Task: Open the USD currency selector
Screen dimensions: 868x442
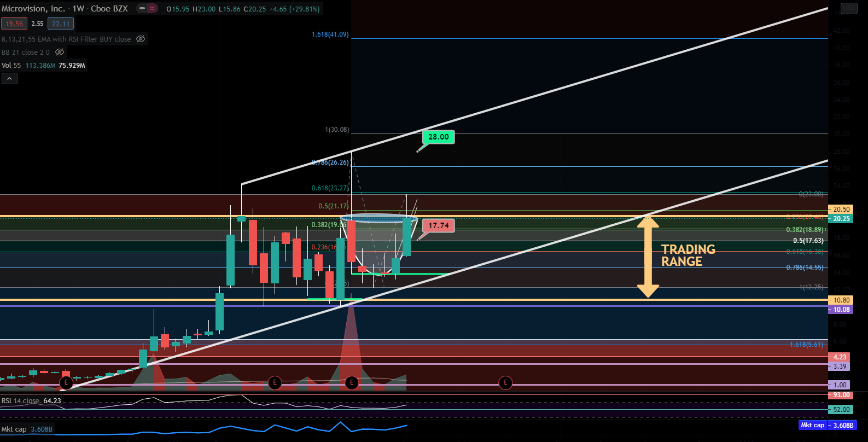Action: coord(848,8)
